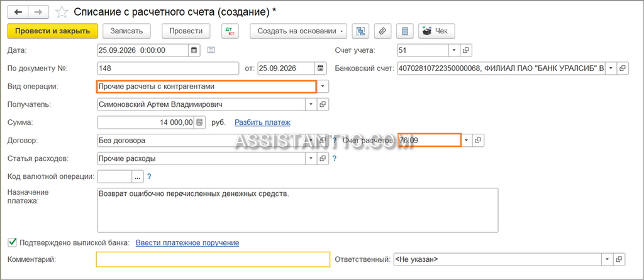Click help question mark by Код валютной операции
Screen dimensions: 644x280
click(x=150, y=176)
